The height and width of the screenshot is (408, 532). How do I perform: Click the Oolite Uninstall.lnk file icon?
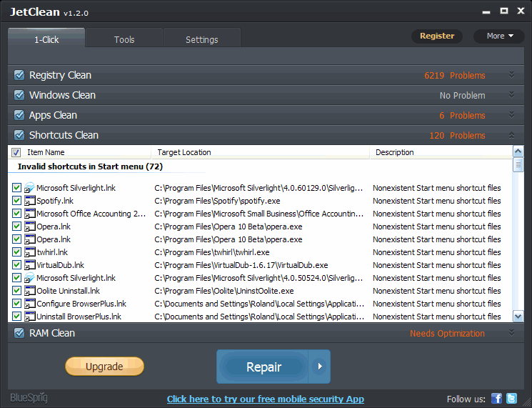click(x=30, y=292)
